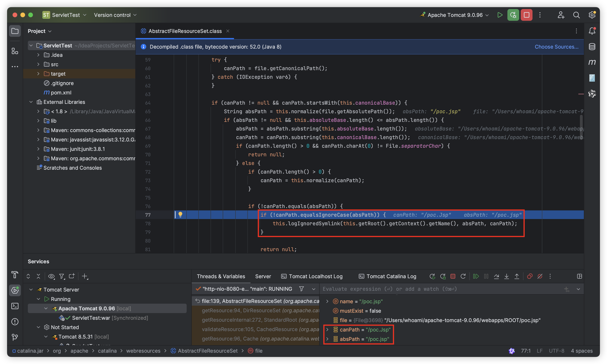607x364 pixels.
Task: Open IDE settings gear icon
Action: point(592,15)
